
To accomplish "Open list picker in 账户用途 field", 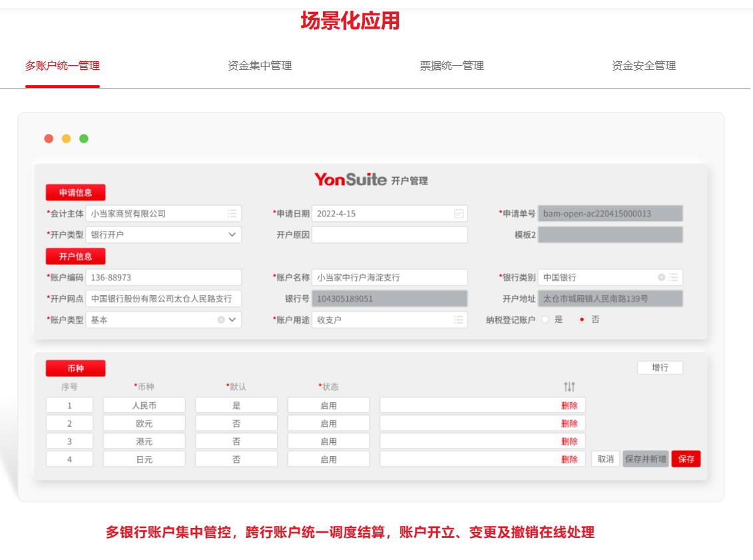I will (459, 320).
